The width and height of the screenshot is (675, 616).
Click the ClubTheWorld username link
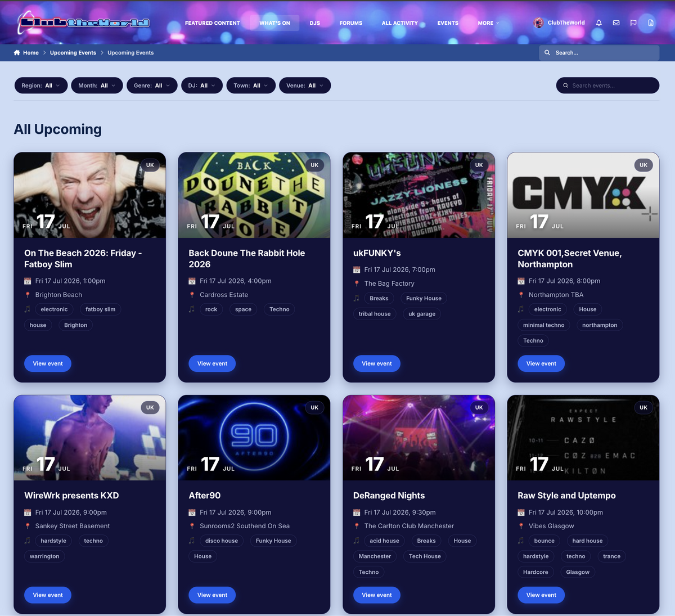[x=566, y=23]
